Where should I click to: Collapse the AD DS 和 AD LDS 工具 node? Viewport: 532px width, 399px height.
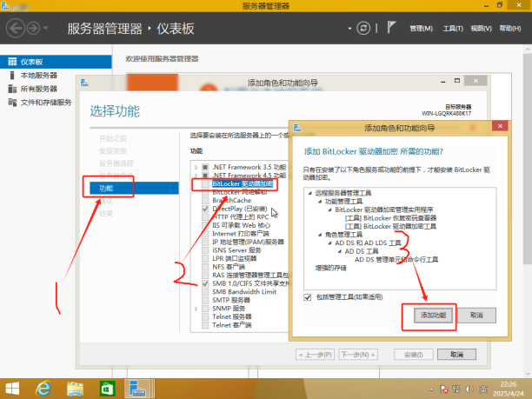tap(329, 243)
